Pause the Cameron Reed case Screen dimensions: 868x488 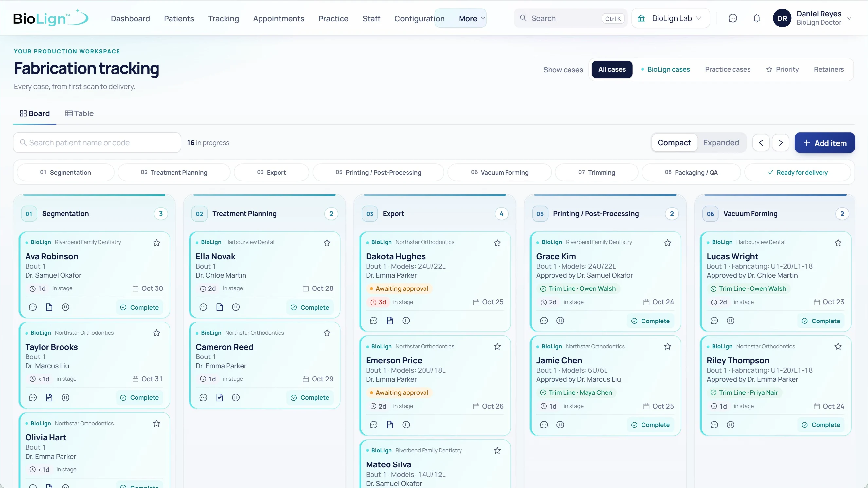[236, 398]
